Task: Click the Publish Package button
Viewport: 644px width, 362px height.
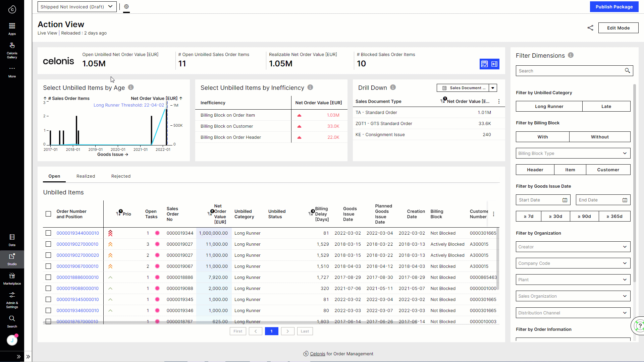Action: 614,7
